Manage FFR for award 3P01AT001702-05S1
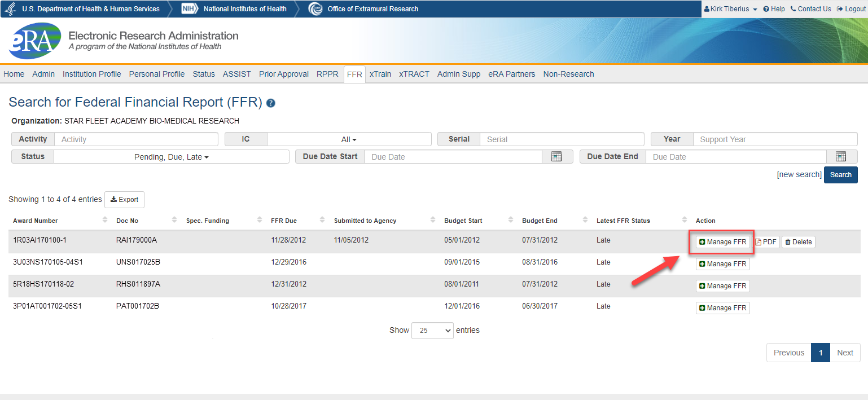Image resolution: width=868 pixels, height=400 pixels. point(722,308)
